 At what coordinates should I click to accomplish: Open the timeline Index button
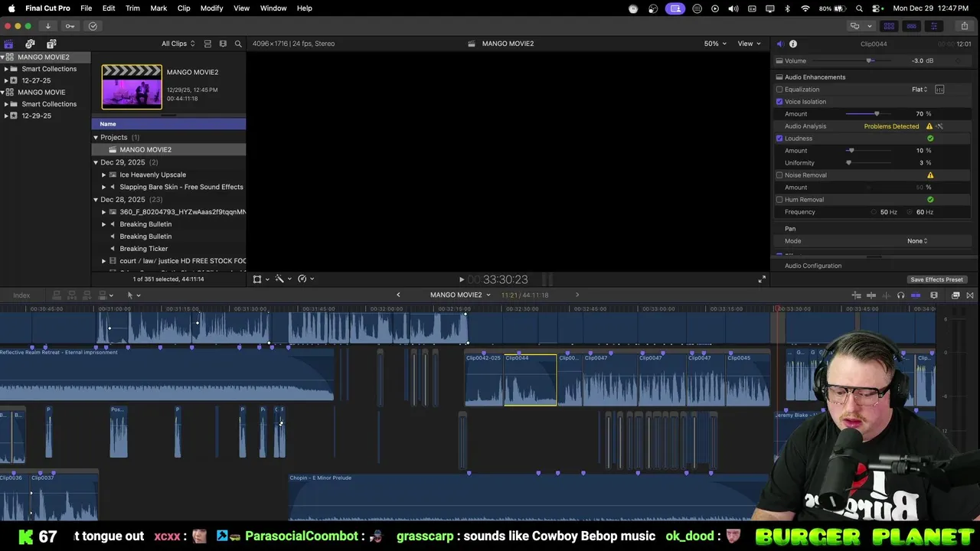click(x=21, y=295)
